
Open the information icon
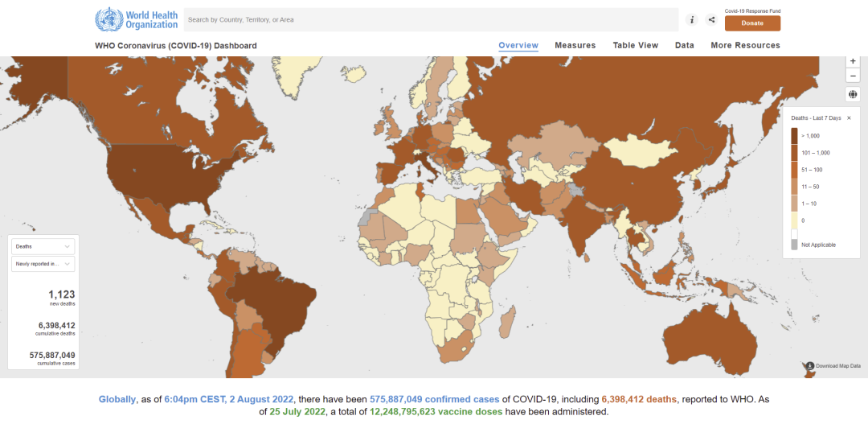691,19
